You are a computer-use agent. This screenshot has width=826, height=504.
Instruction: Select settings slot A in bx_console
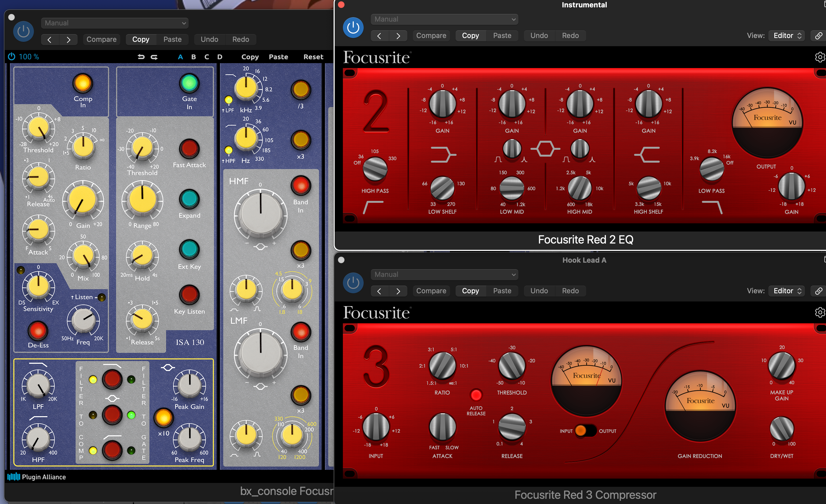coord(180,57)
